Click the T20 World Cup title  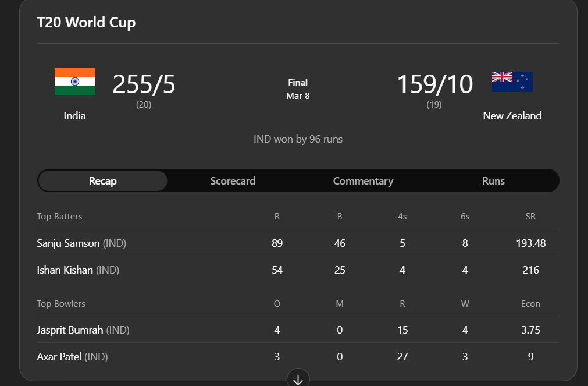(x=86, y=23)
